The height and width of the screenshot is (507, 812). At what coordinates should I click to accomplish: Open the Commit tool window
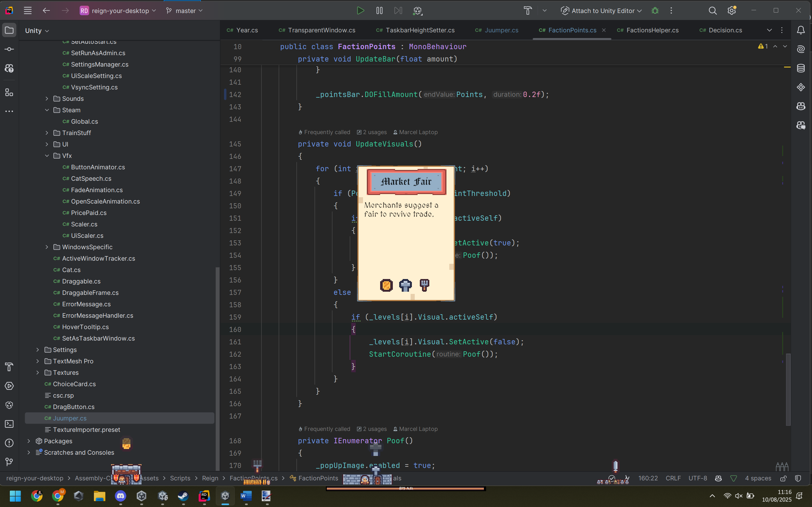10,49
